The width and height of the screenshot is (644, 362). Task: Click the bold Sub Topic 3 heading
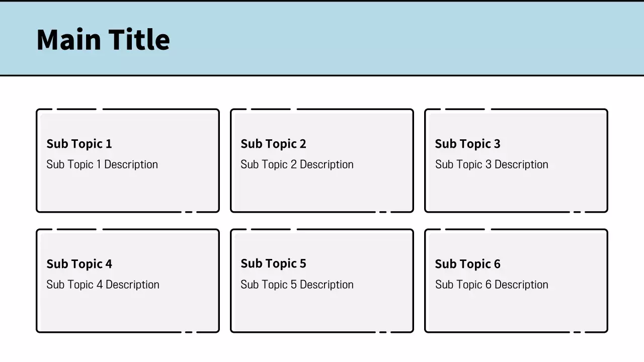click(467, 144)
